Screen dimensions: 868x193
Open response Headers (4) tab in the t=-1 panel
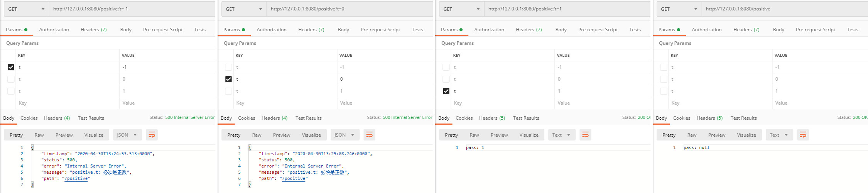[x=57, y=118]
